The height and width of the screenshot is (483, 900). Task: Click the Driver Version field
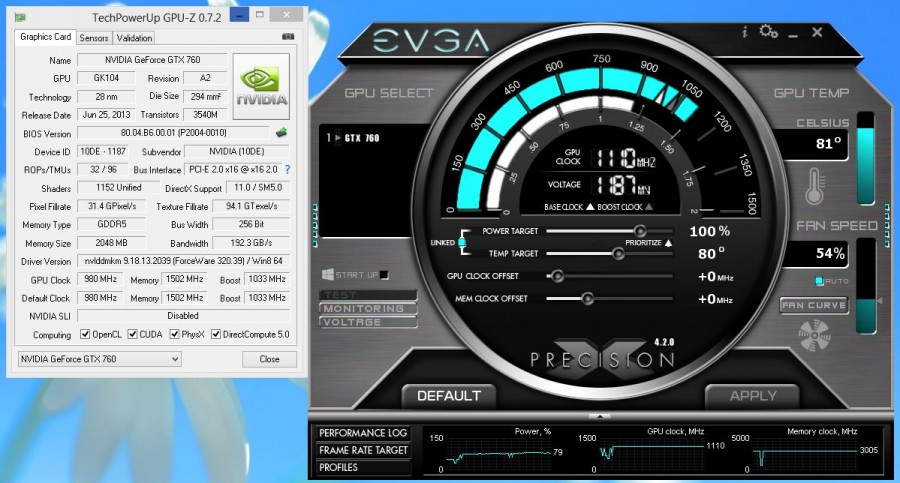click(x=183, y=261)
